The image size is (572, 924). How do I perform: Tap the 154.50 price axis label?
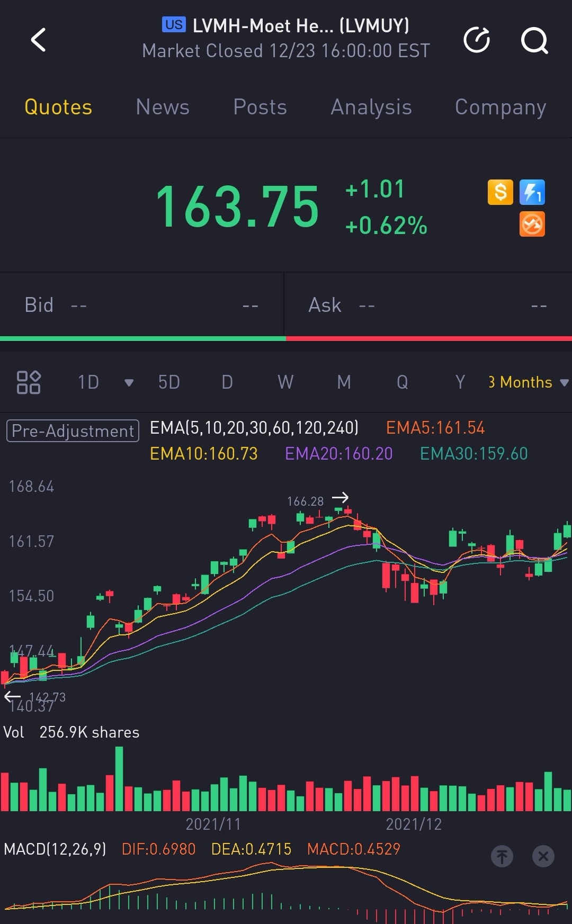coord(31,596)
